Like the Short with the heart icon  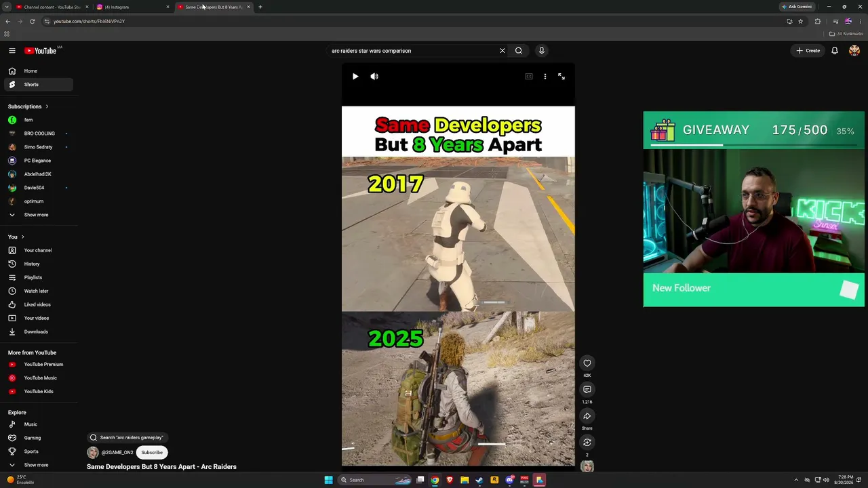[x=587, y=363]
